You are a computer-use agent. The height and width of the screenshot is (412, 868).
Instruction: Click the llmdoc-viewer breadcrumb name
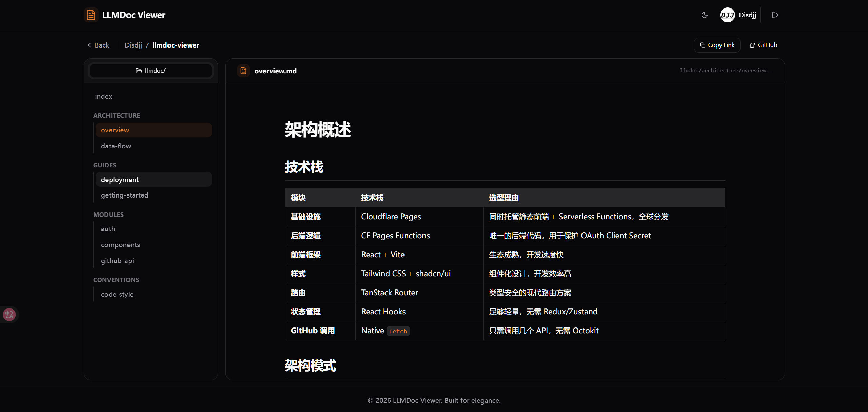click(176, 45)
